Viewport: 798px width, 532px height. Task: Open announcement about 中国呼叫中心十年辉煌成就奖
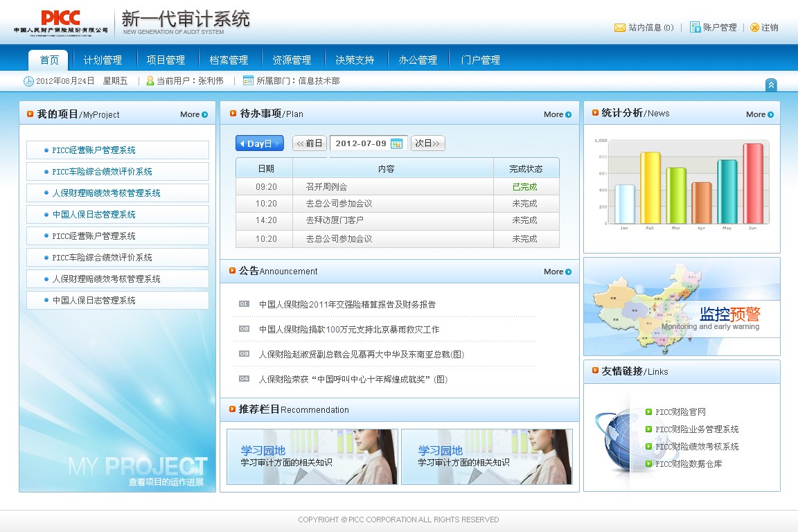(x=353, y=380)
